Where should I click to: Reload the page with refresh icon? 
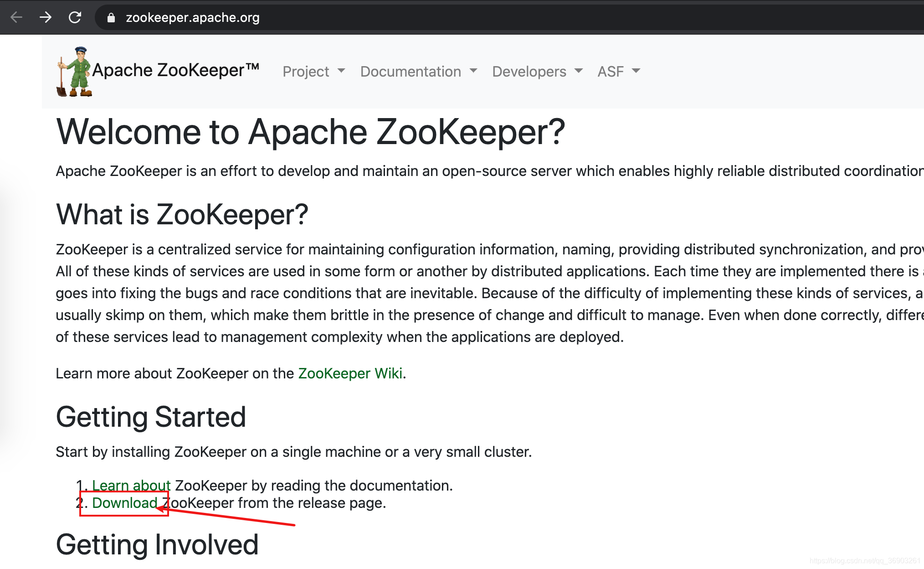tap(75, 18)
